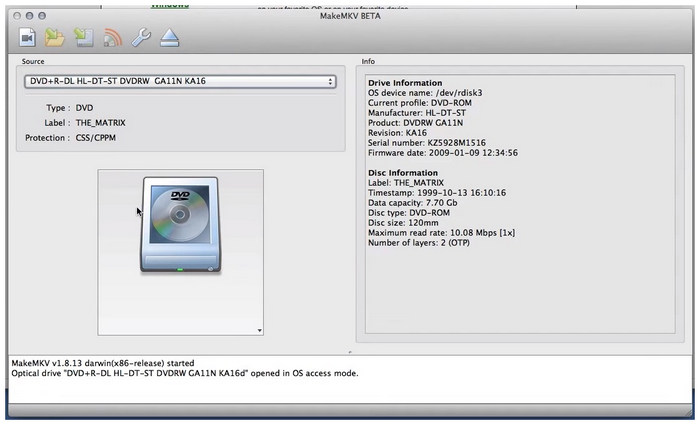The image size is (700, 425).
Task: Open disc folder toolbar icon
Action: pyautogui.click(x=54, y=38)
